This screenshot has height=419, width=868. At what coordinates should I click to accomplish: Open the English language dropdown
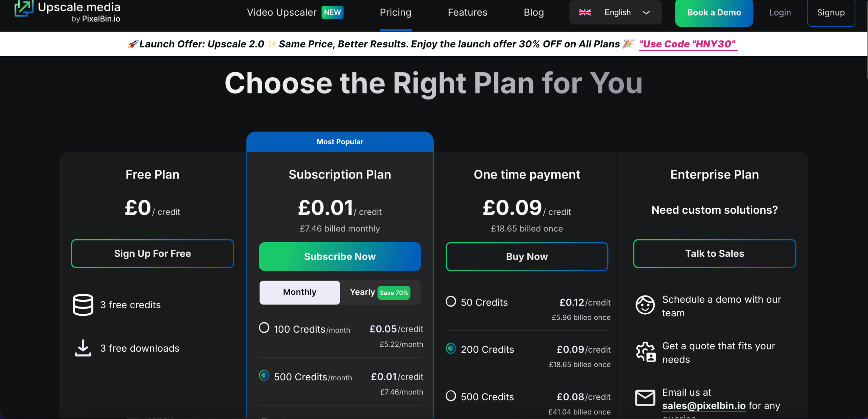click(617, 13)
